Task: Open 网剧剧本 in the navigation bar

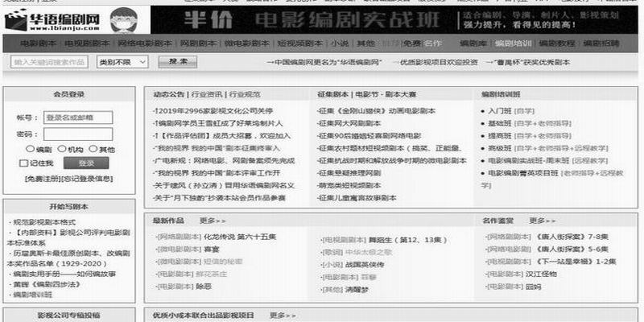Action: tap(198, 43)
